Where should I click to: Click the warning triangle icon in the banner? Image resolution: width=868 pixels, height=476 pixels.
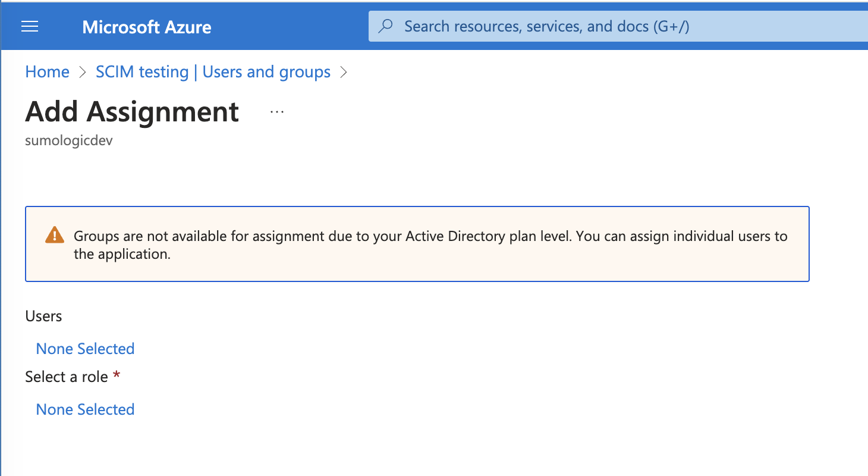pyautogui.click(x=54, y=235)
